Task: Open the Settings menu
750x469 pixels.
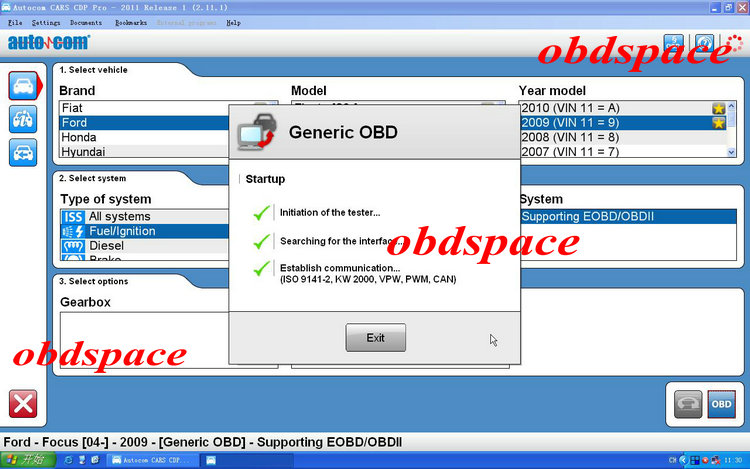Action: pyautogui.click(x=46, y=22)
